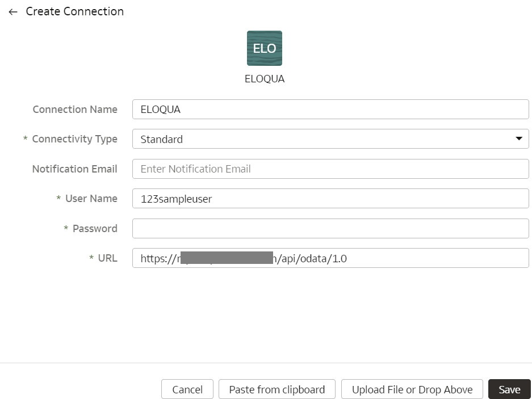This screenshot has width=532, height=399.
Task: Click the Create Connection page title
Action: [x=74, y=11]
